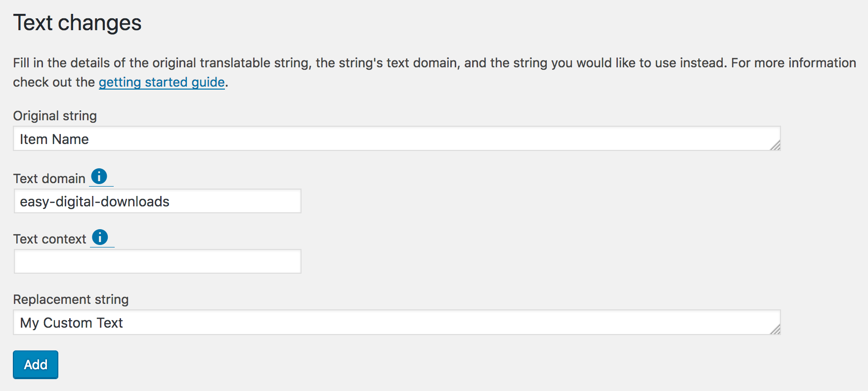Click the "Original string" label
The width and height of the screenshot is (868, 391).
tap(55, 116)
